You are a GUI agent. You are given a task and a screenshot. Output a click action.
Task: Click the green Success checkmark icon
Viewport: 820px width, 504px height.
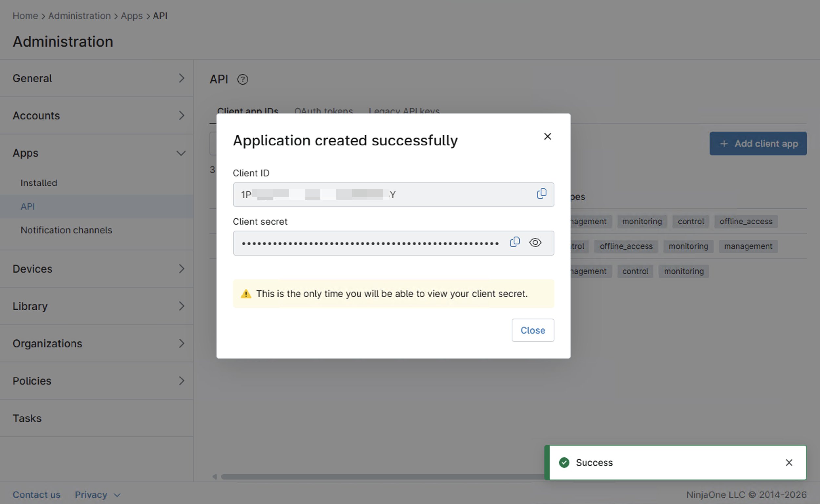tap(564, 463)
